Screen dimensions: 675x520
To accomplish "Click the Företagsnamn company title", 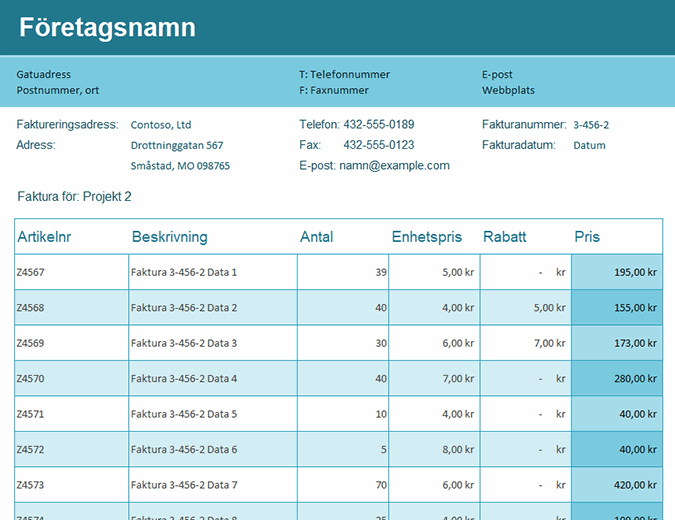I will coord(107,28).
